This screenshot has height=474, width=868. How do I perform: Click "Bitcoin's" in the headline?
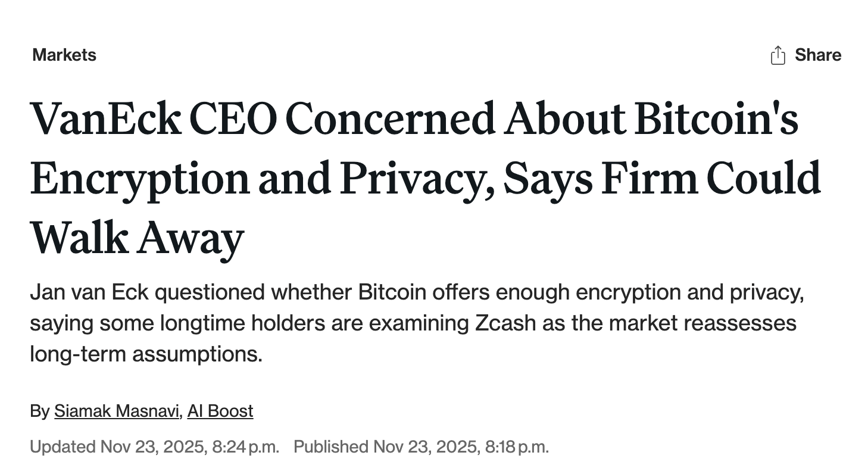(716, 118)
